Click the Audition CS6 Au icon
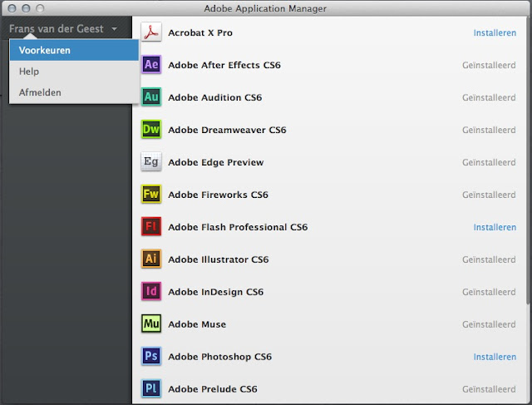 151,96
